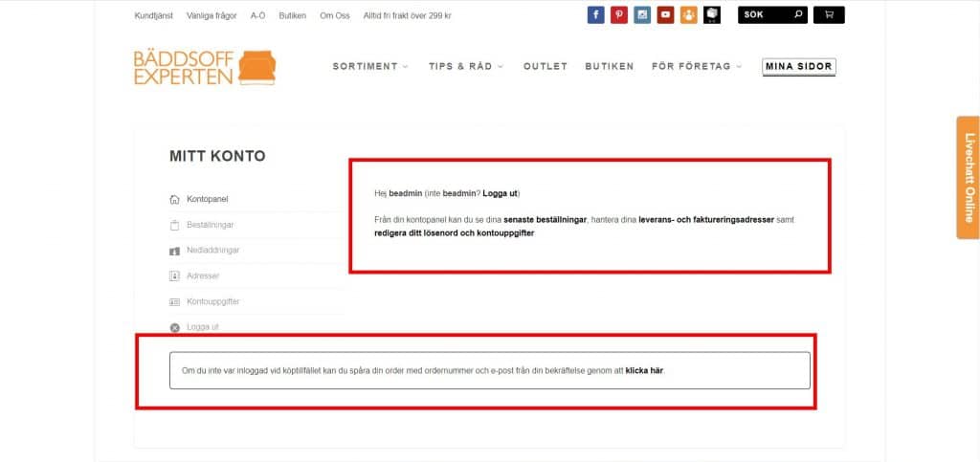Viewport: 980px width, 462px height.
Task: Select Nedladdningar in the account sidebar
Action: click(213, 251)
